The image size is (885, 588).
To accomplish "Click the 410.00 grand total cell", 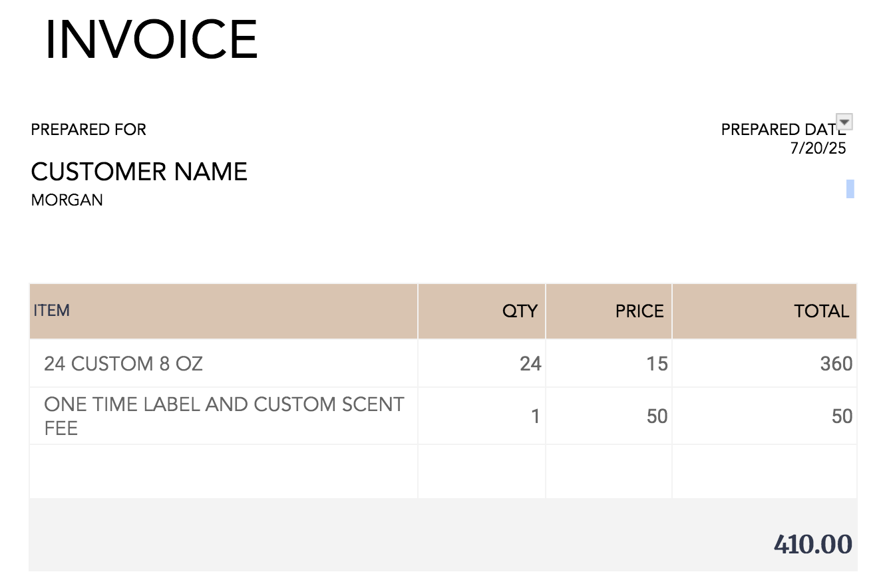I will pos(812,544).
